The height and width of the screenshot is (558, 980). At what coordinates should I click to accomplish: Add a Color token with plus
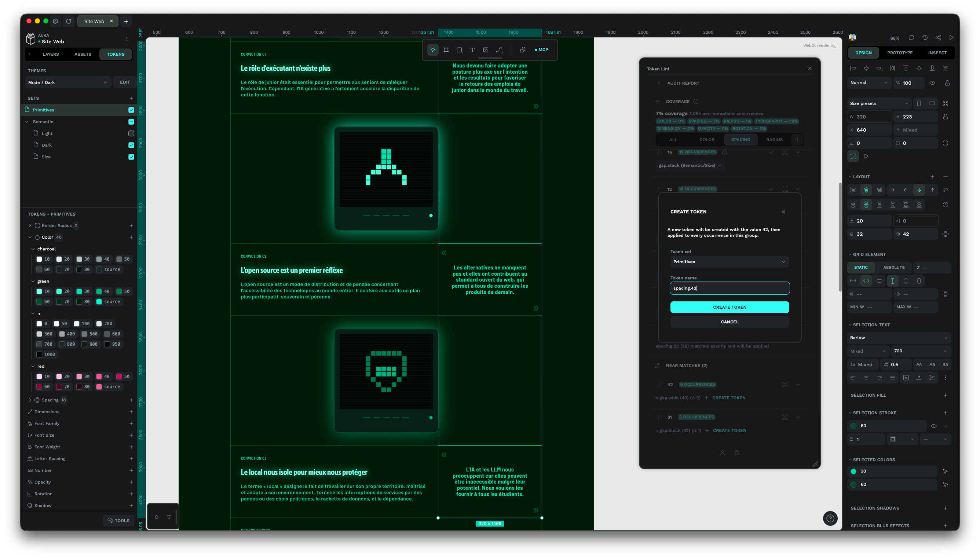131,237
